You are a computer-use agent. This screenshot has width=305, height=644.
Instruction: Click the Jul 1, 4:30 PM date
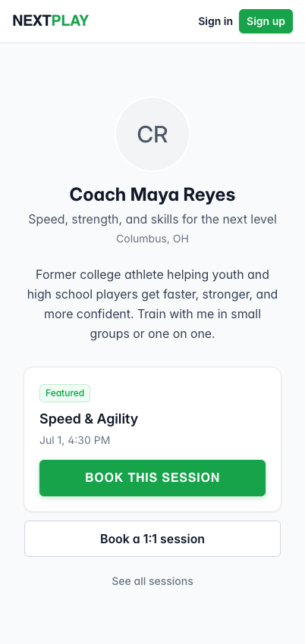coord(75,440)
